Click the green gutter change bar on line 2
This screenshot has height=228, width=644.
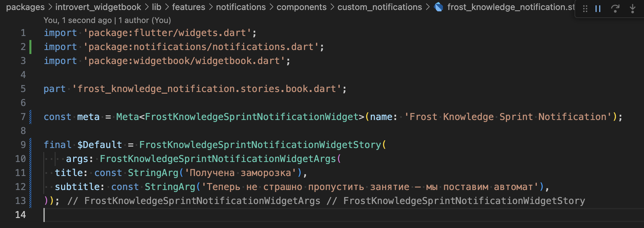(30, 47)
